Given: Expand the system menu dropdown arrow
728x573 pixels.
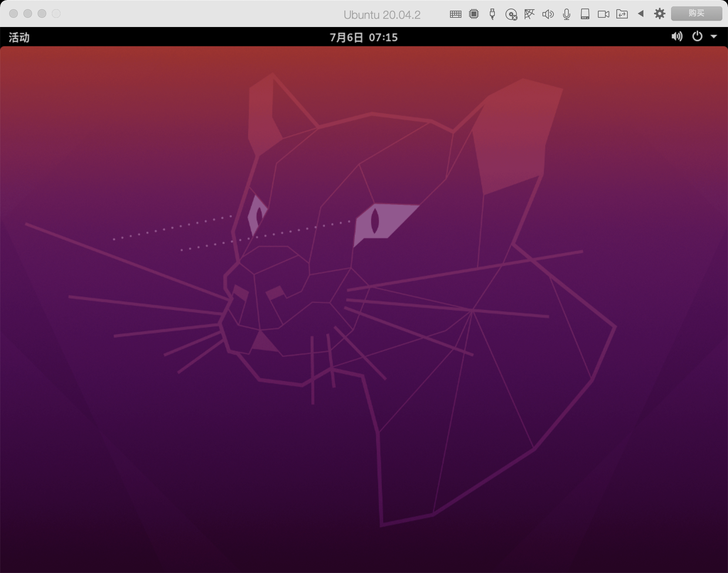Looking at the screenshot, I should click(713, 37).
